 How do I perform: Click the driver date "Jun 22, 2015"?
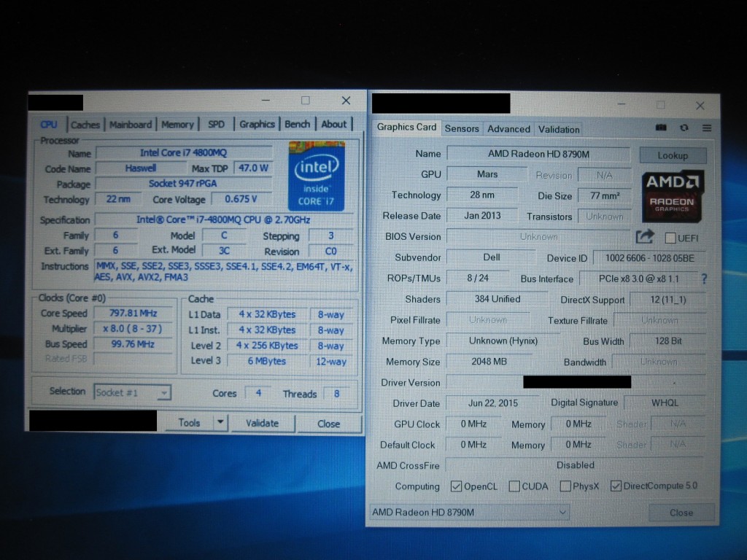pyautogui.click(x=492, y=402)
